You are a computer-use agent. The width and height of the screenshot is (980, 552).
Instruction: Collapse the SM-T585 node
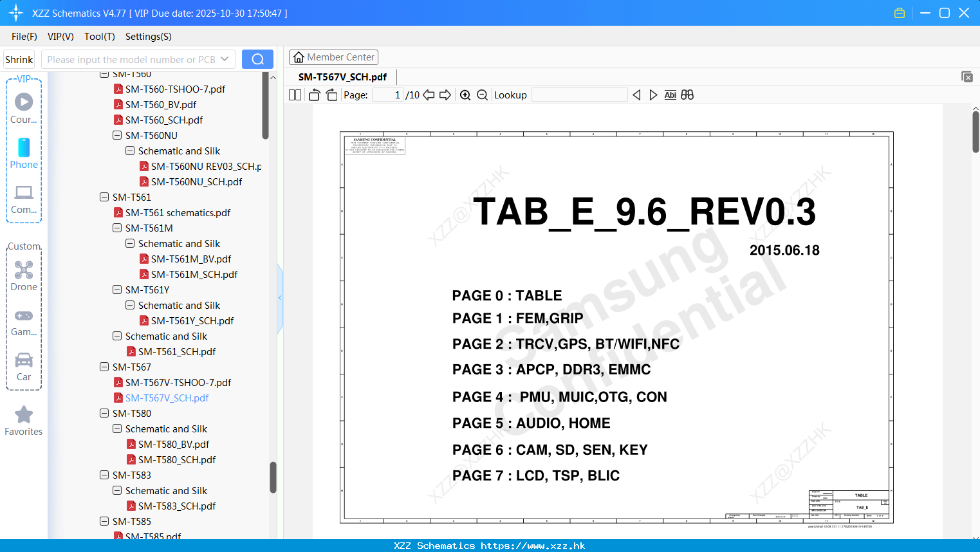(x=104, y=521)
